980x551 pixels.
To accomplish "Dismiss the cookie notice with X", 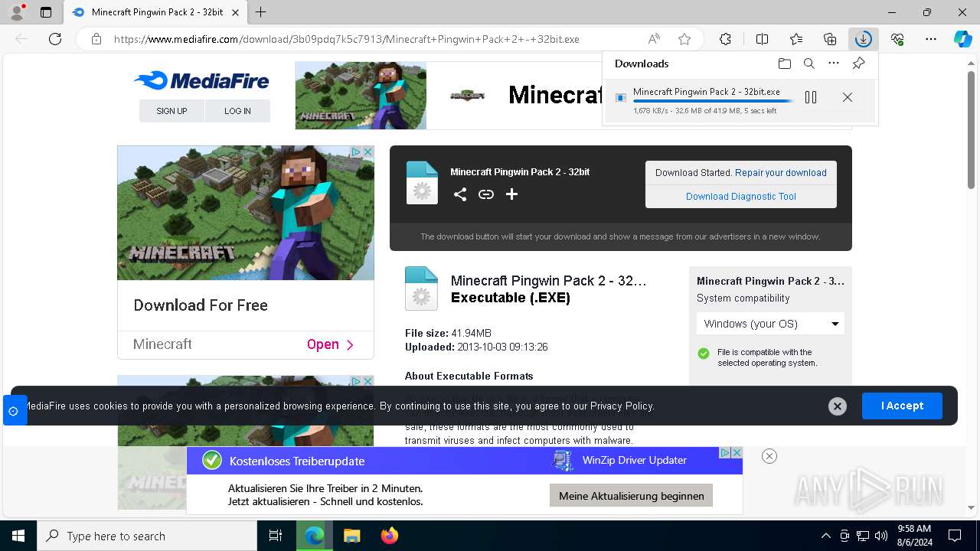I will click(838, 406).
